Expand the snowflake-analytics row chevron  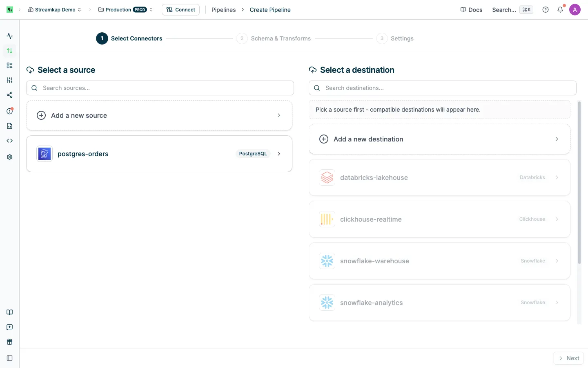click(557, 303)
